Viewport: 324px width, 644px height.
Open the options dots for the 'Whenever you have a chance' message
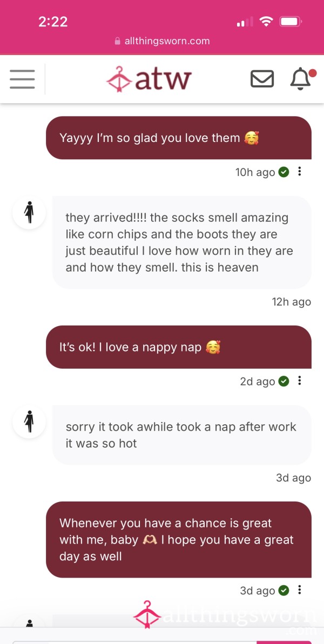tap(299, 590)
